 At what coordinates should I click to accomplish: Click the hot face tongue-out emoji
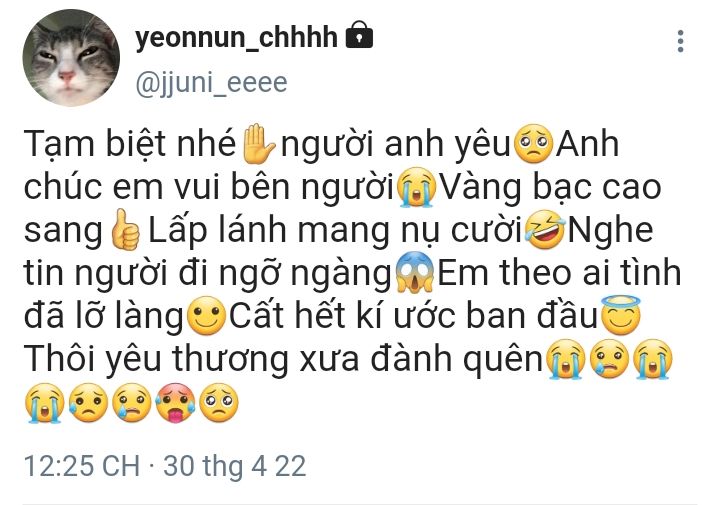[175, 403]
